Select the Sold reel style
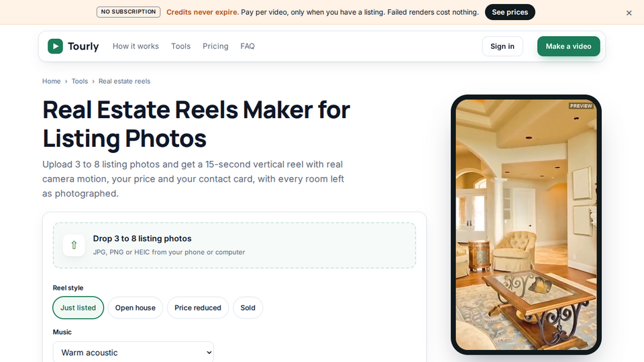 pos(248,308)
